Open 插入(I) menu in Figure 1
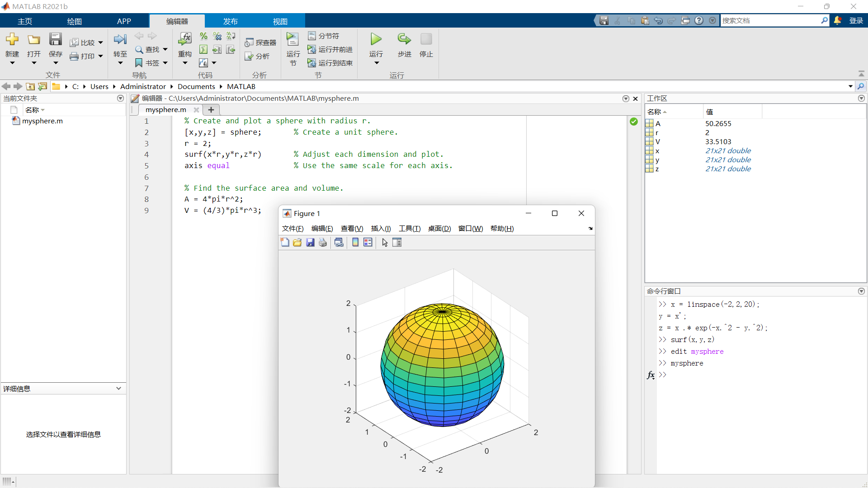 point(381,229)
